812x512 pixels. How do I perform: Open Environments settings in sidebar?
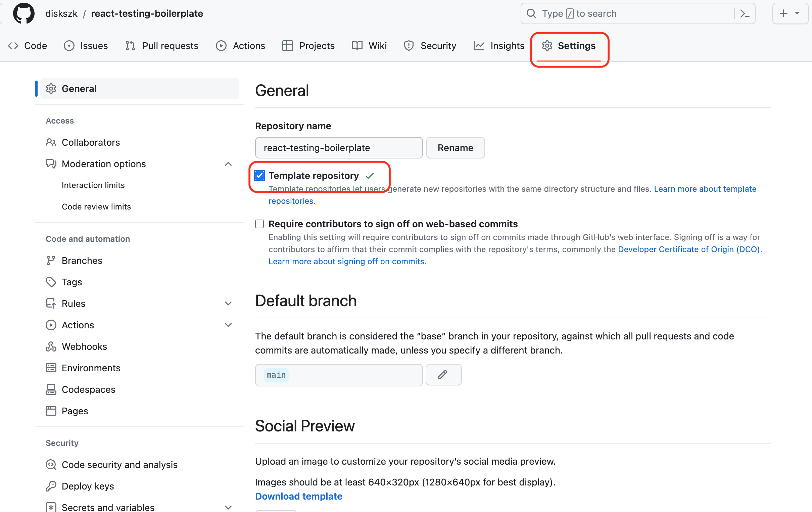point(91,368)
